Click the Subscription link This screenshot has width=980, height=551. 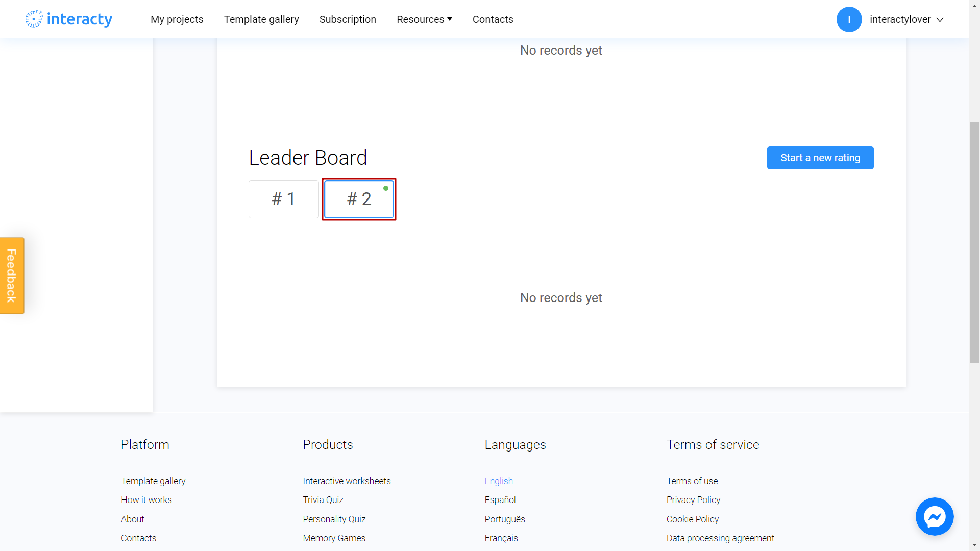click(x=347, y=19)
